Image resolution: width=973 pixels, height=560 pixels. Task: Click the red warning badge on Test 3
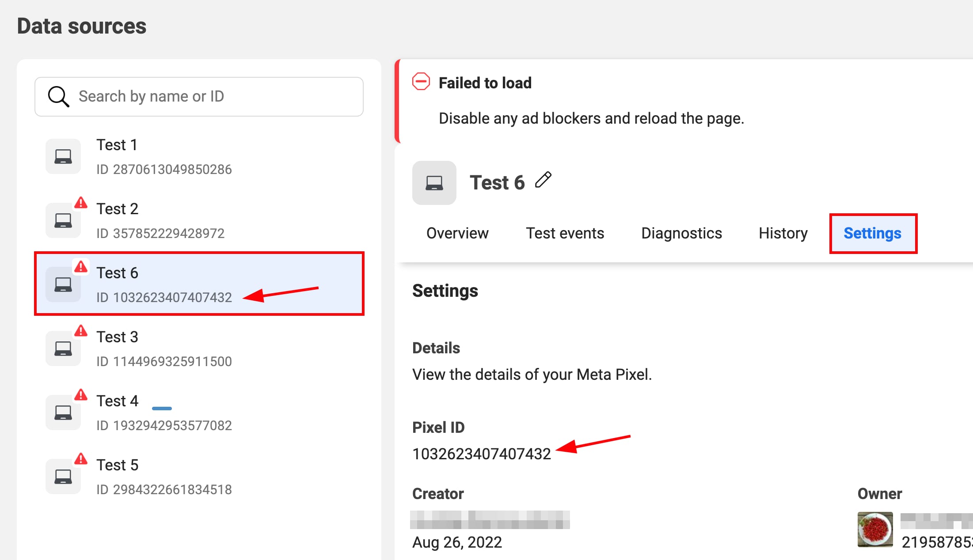coord(81,331)
